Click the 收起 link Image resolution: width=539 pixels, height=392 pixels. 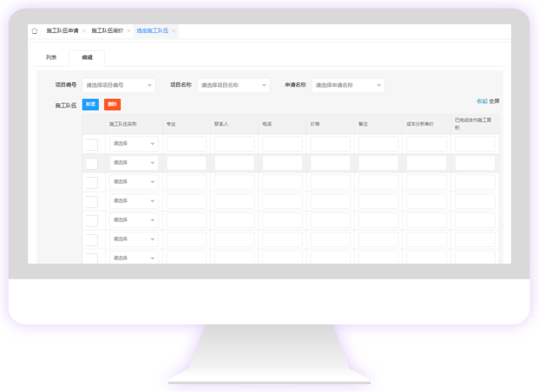[x=482, y=101]
